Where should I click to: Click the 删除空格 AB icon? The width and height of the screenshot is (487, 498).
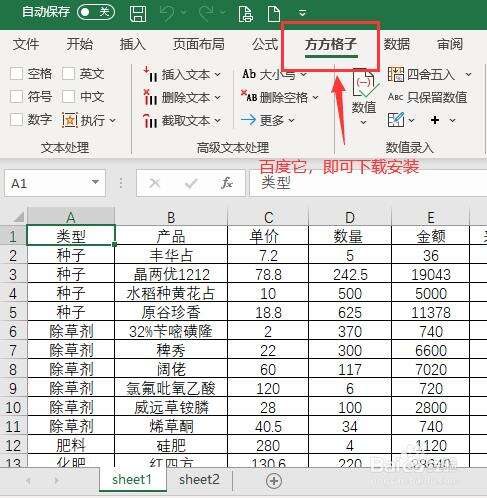click(249, 97)
